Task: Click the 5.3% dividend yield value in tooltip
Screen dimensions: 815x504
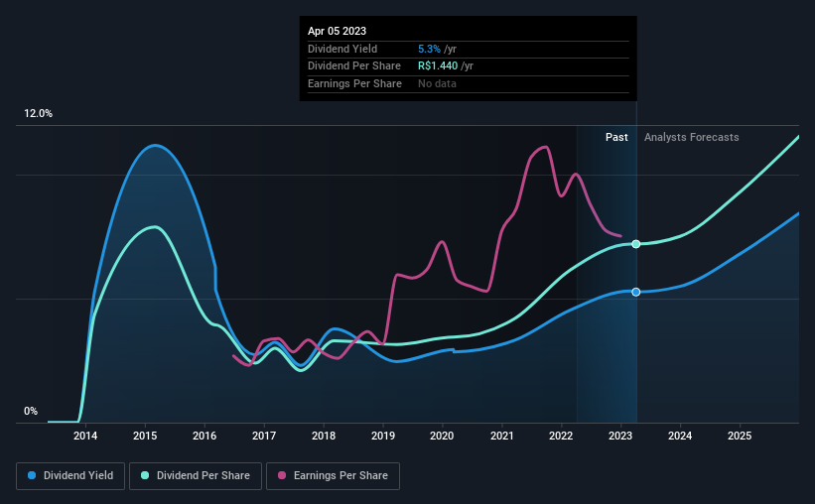Action: pyautogui.click(x=429, y=49)
